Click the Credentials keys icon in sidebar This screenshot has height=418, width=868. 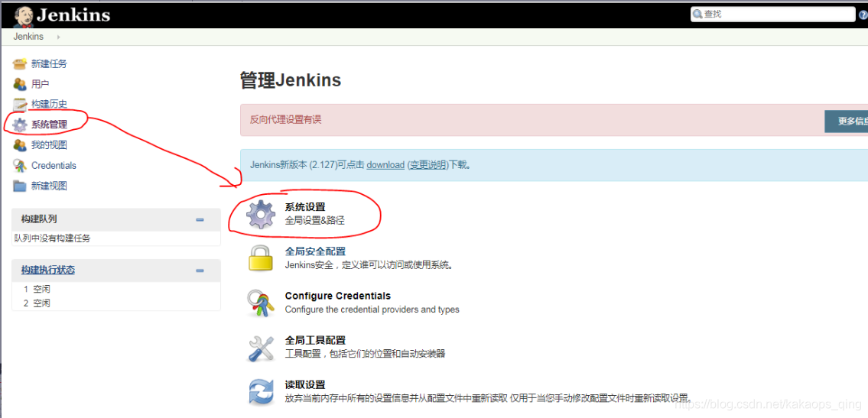(x=20, y=165)
